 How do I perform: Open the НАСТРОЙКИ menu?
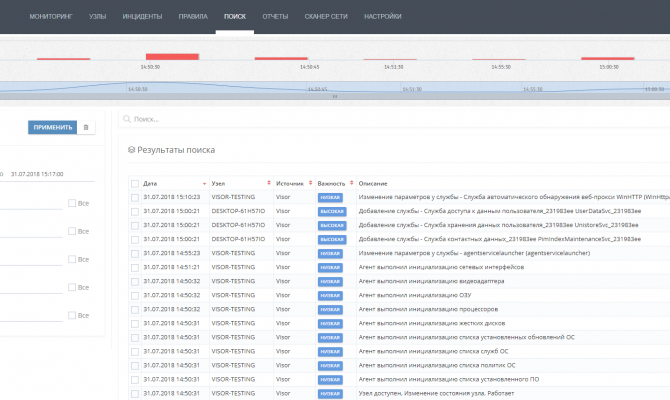coord(382,16)
